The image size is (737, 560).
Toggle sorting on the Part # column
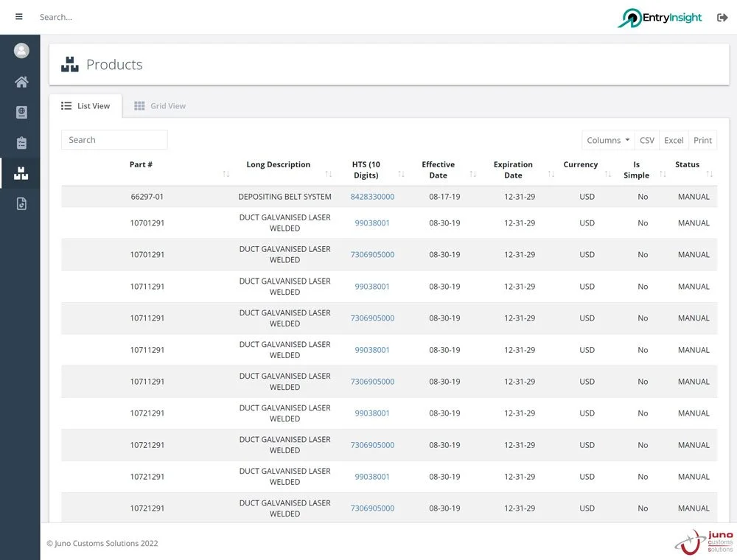(226, 175)
